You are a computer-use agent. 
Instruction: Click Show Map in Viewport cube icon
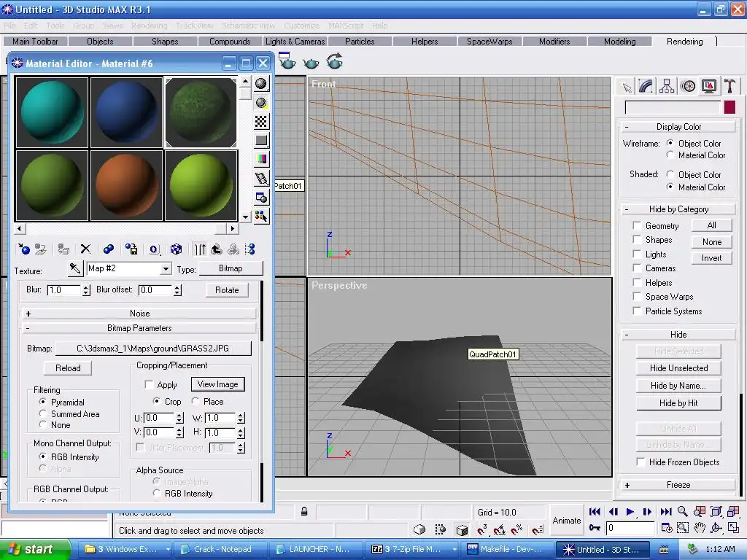pos(177,249)
